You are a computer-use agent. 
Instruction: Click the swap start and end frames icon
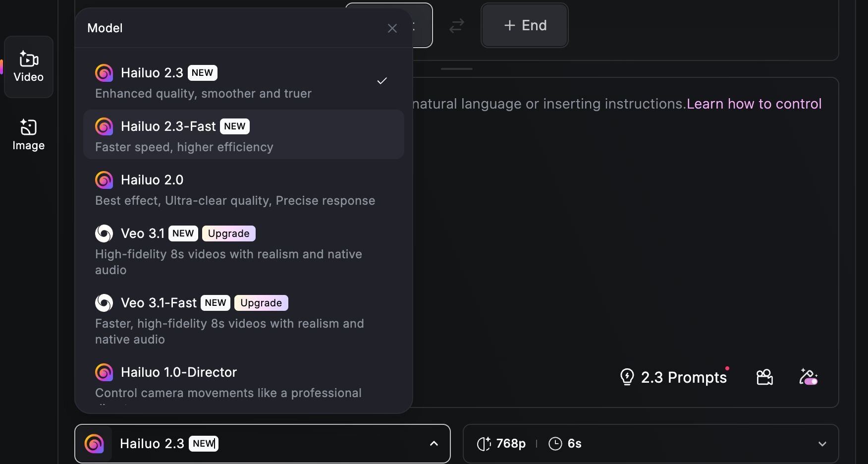click(456, 26)
